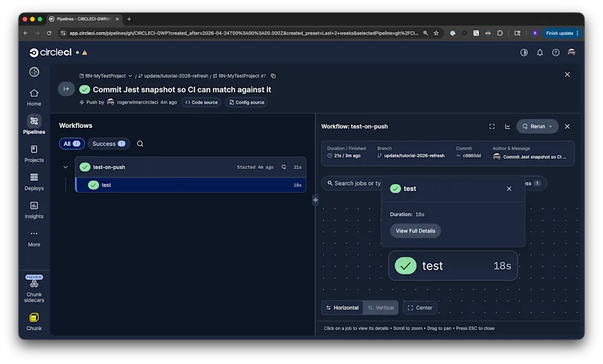Screen dimensions: 603x364
Task: Click the test job node in graph
Action: tap(453, 265)
